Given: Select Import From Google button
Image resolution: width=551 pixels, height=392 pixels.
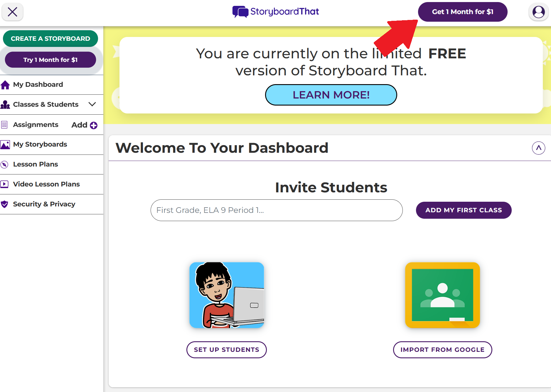Looking at the screenshot, I should 442,350.
